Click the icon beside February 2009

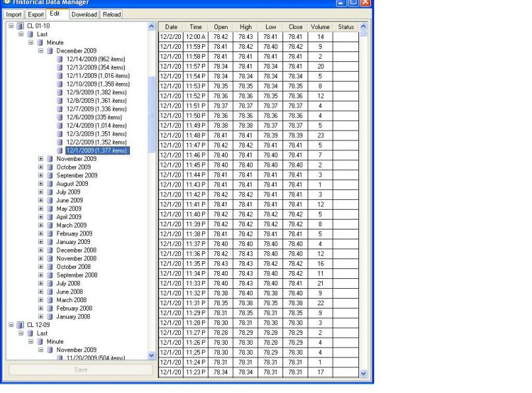tap(50, 233)
